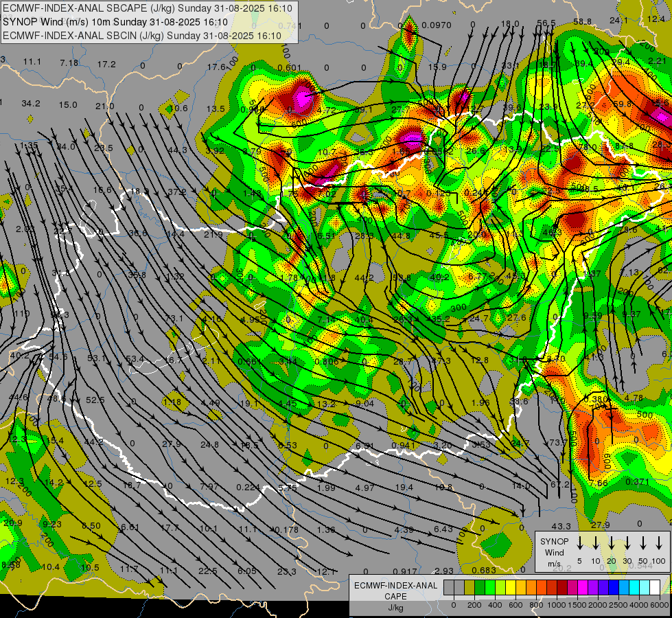
Task: Click the map value 53.4
Action: [x=135, y=358]
